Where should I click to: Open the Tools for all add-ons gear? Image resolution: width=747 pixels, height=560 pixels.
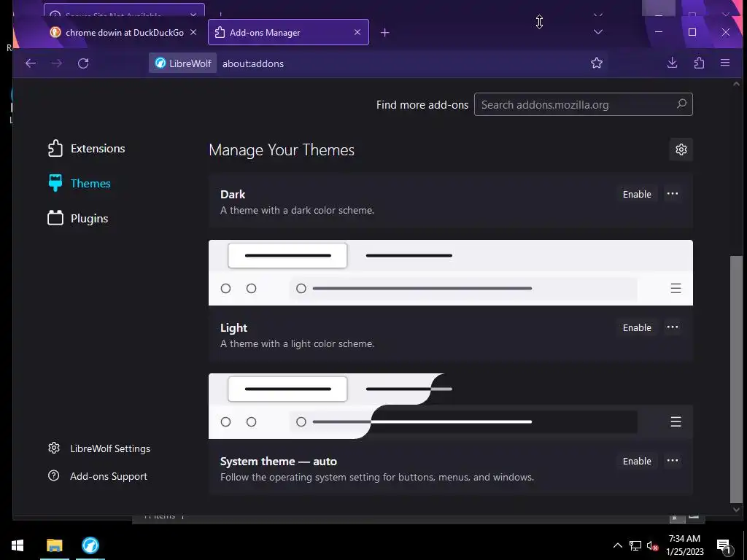pos(681,149)
